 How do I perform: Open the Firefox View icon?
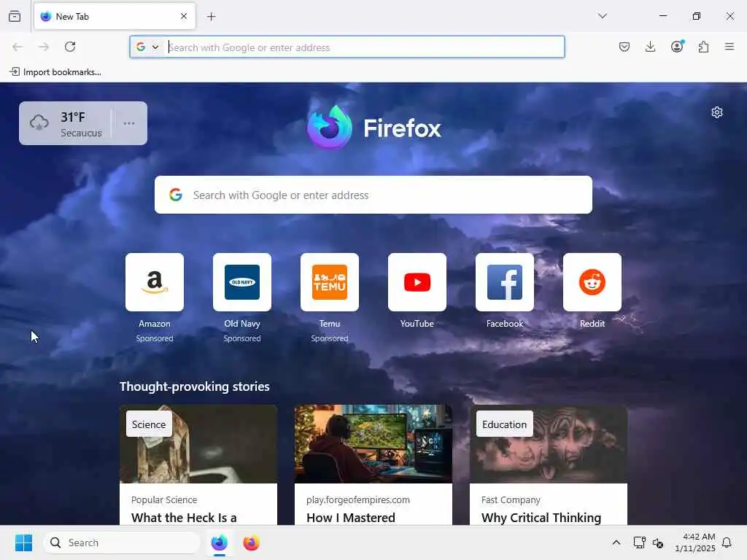tap(15, 16)
